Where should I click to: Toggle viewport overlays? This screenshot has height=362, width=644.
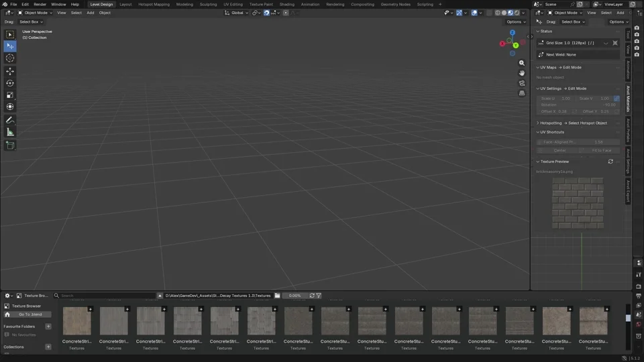click(474, 13)
